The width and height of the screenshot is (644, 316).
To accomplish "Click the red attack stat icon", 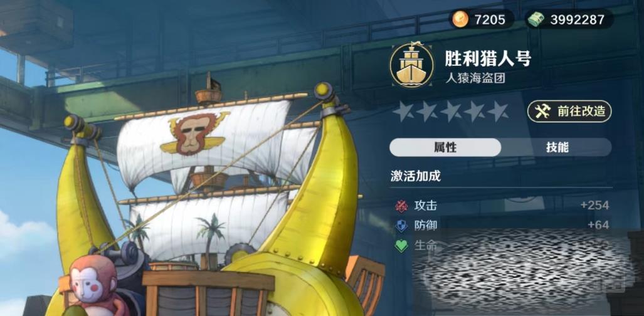I will click(x=401, y=206).
